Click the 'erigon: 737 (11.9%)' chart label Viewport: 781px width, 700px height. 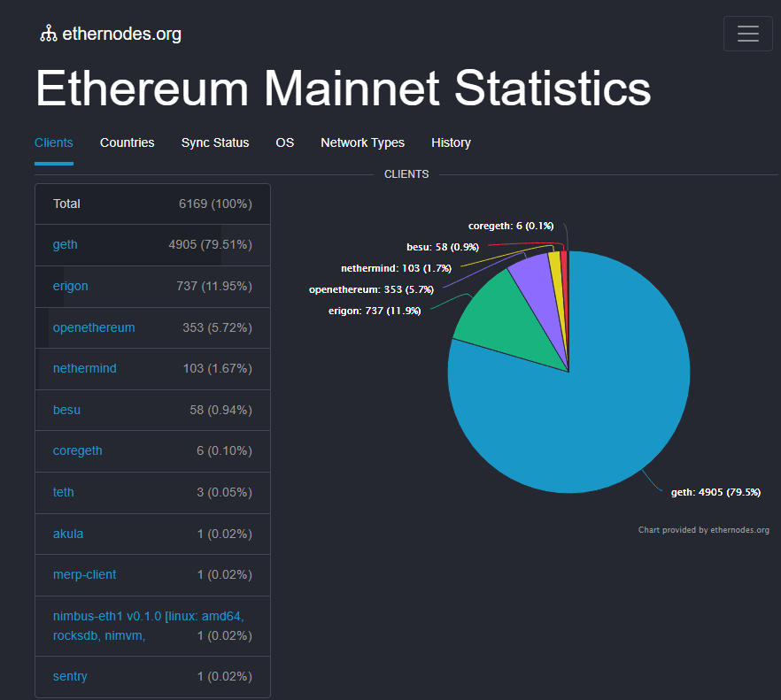click(x=375, y=312)
